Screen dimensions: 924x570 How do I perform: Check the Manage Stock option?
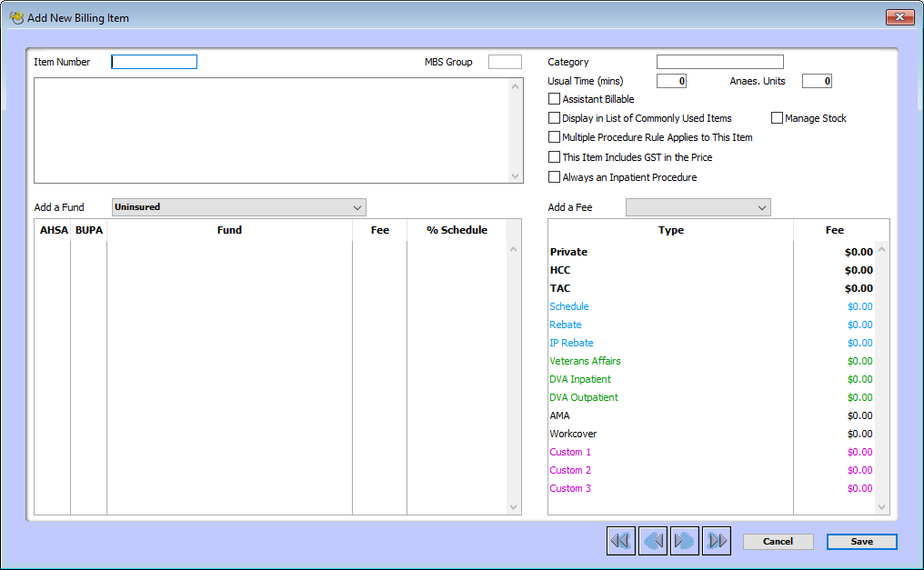tap(778, 118)
